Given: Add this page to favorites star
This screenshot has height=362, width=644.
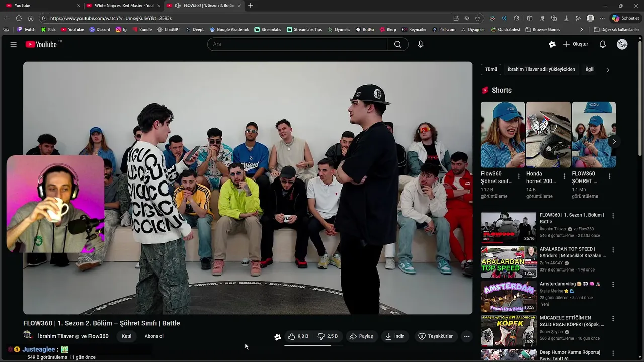Looking at the screenshot, I should 477,18.
